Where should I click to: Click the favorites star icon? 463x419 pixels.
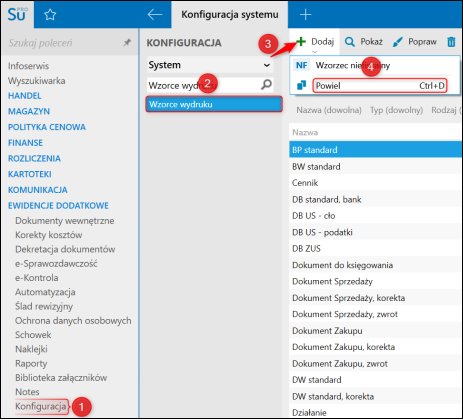[x=50, y=15]
